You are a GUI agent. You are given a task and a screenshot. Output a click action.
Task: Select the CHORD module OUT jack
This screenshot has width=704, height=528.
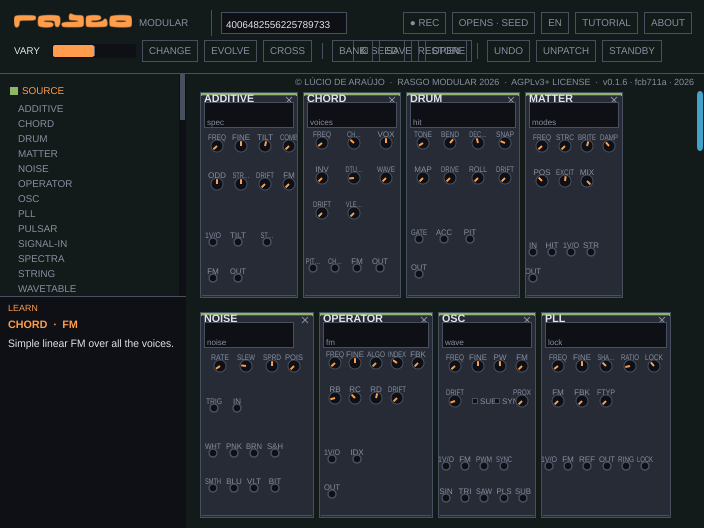380,268
